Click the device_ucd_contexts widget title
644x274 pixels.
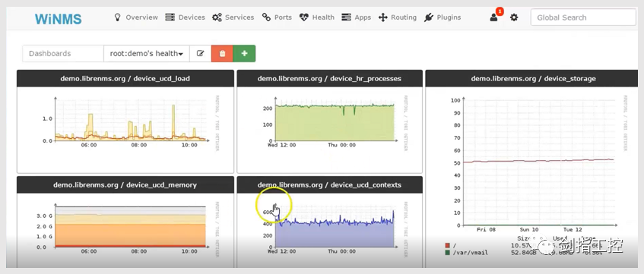click(329, 185)
